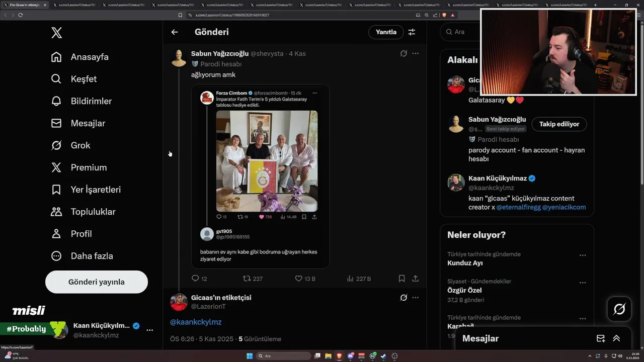Open Steam from taskbar

pyautogui.click(x=383, y=356)
